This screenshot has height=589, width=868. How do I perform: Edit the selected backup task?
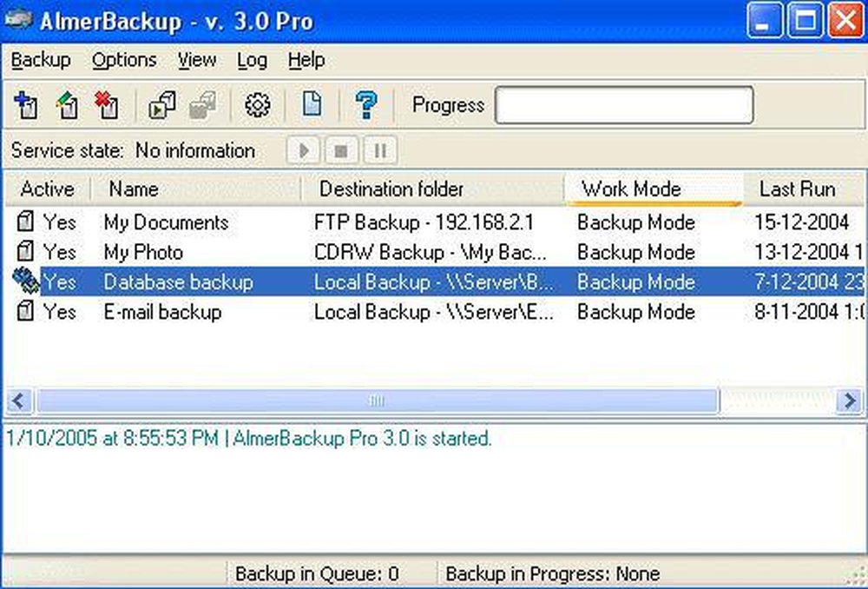coord(66,104)
